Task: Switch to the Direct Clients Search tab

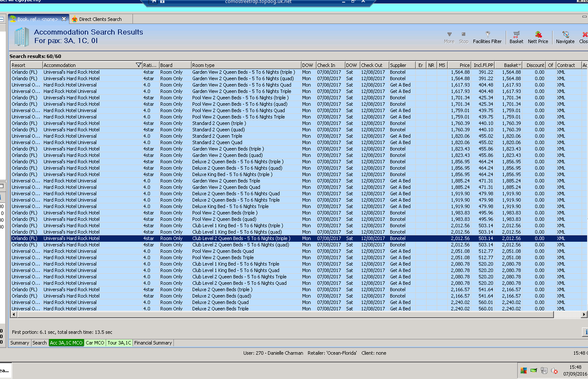Action: click(100, 19)
